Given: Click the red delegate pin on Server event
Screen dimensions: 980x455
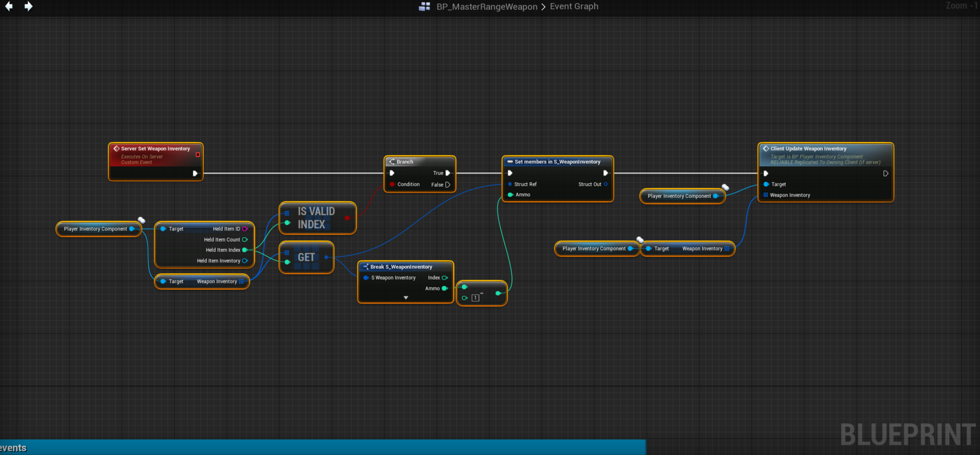Looking at the screenshot, I should coord(197,154).
